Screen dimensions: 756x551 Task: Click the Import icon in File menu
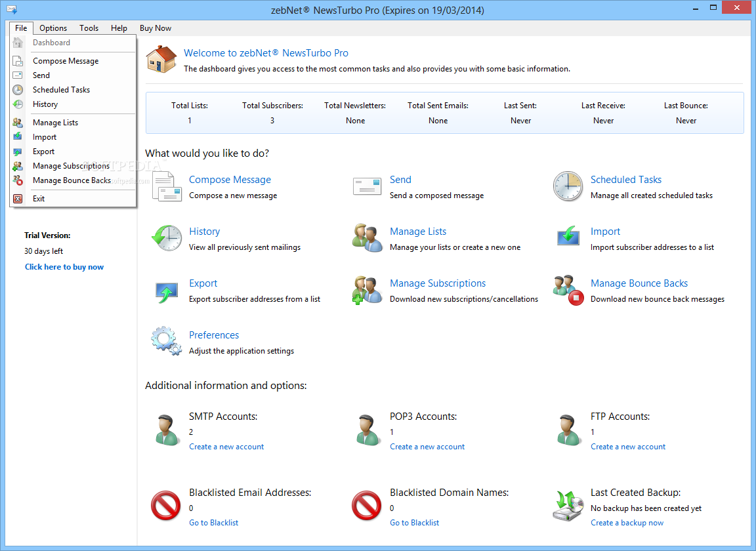click(17, 137)
